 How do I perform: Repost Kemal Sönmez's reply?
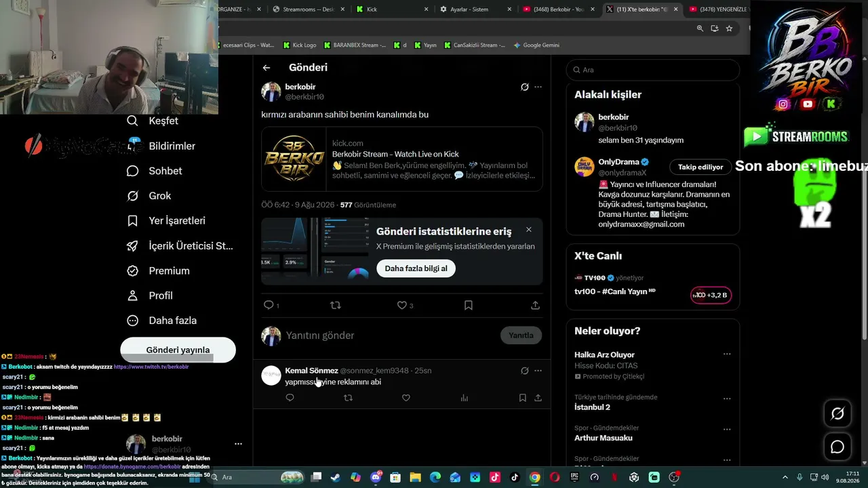pyautogui.click(x=348, y=398)
